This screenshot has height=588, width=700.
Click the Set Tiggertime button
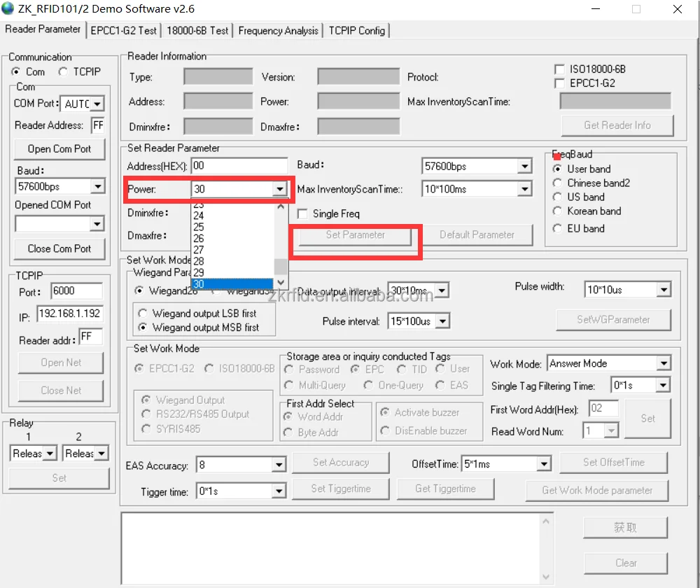click(x=341, y=489)
